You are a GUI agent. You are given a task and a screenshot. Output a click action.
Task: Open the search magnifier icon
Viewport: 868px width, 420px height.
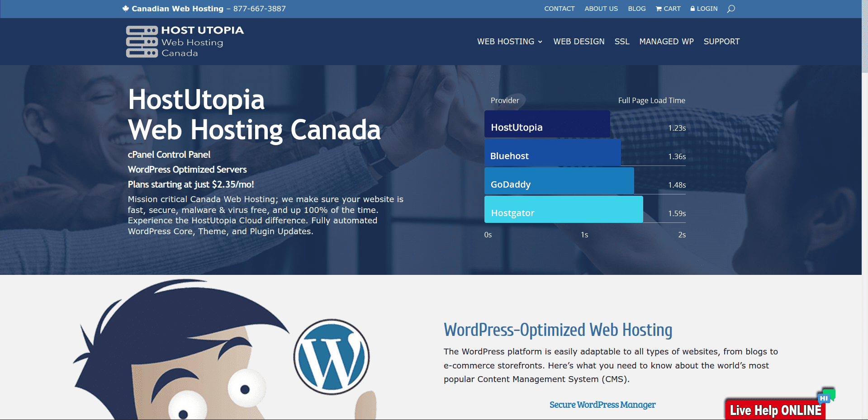[730, 9]
